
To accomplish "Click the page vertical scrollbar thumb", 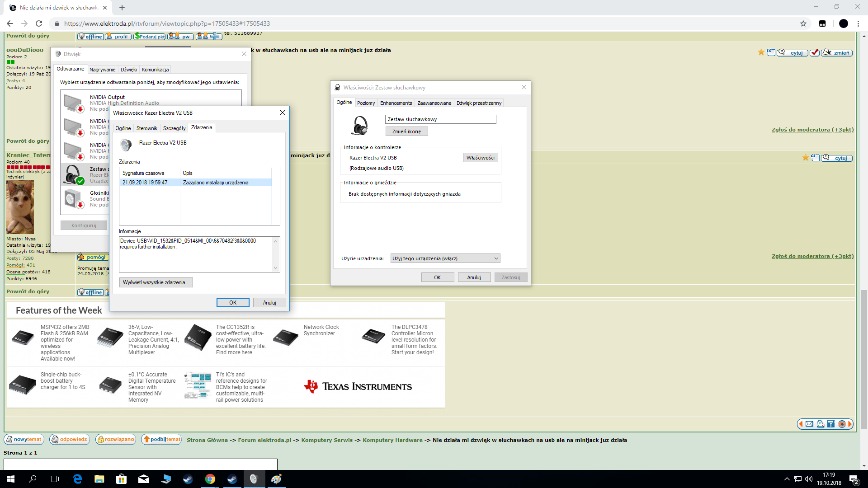I will [864, 359].
